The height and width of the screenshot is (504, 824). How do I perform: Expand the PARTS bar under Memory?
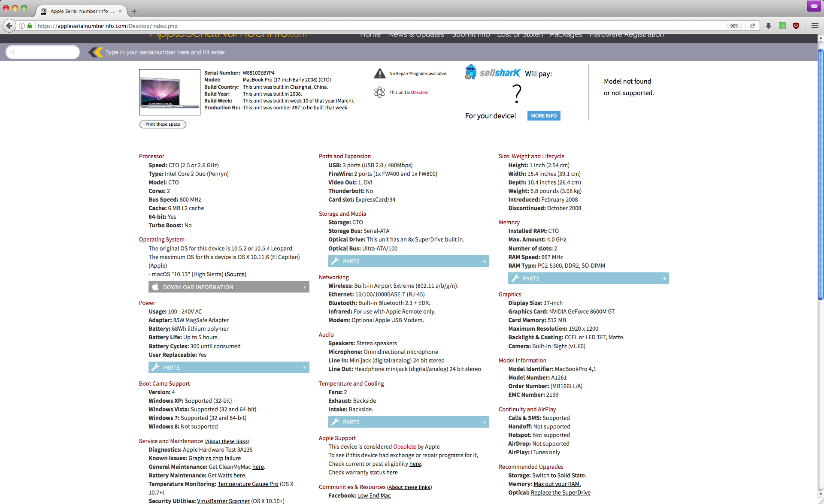(x=588, y=278)
